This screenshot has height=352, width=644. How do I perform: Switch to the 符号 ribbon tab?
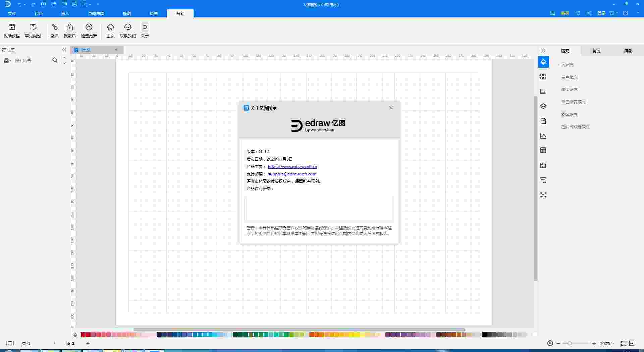[154, 13]
